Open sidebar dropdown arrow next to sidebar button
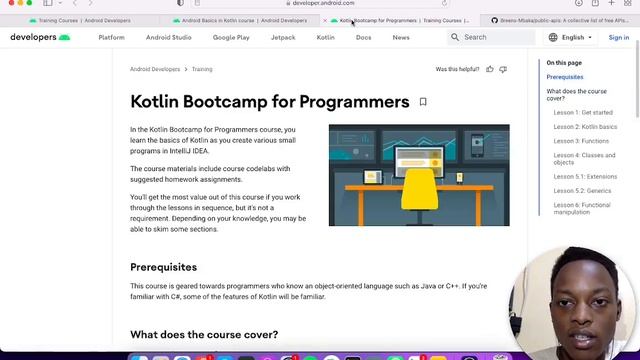The height and width of the screenshot is (360, 640). pyautogui.click(x=60, y=3)
